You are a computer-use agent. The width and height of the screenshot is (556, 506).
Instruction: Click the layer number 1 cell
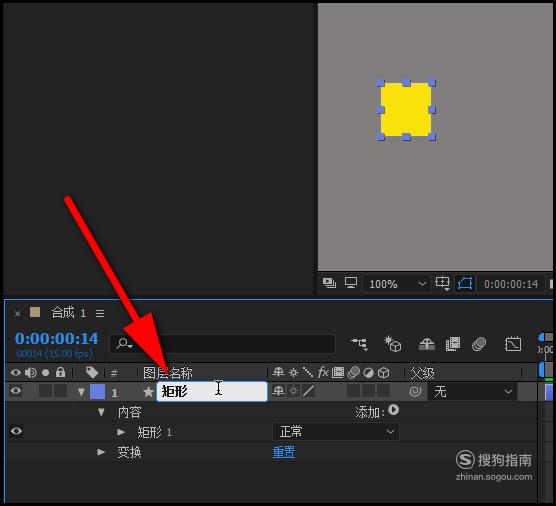pos(114,393)
